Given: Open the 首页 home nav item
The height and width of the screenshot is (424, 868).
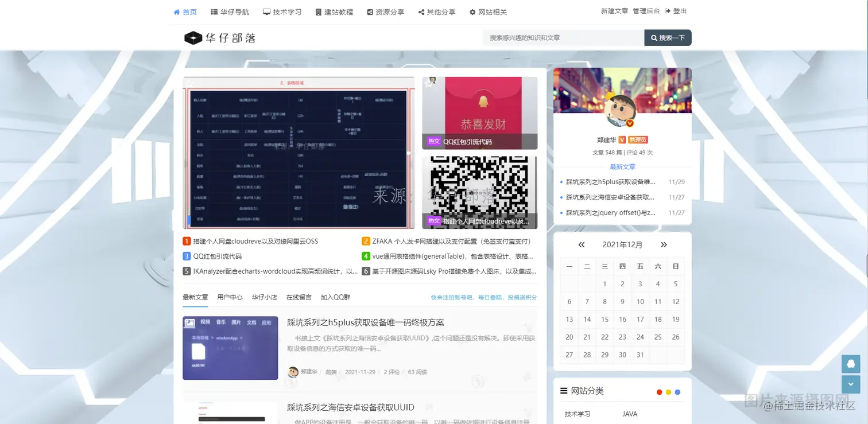Looking at the screenshot, I should (185, 12).
